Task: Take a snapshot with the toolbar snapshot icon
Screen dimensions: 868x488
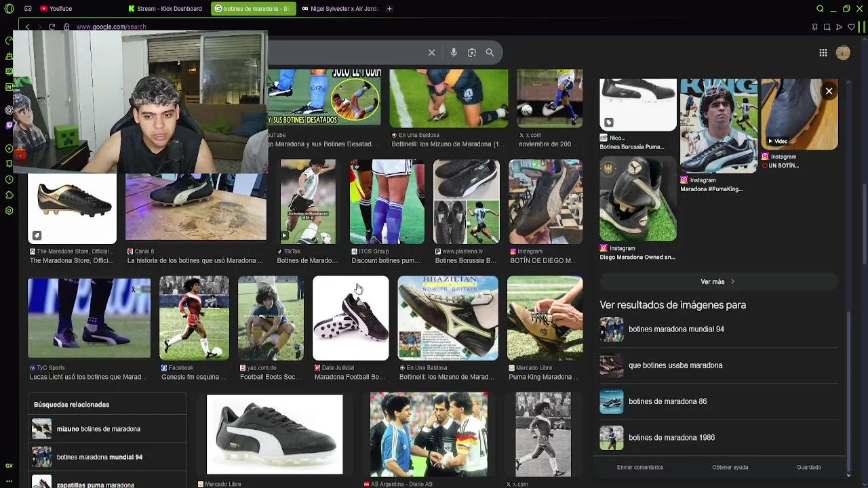Action: 827,27
